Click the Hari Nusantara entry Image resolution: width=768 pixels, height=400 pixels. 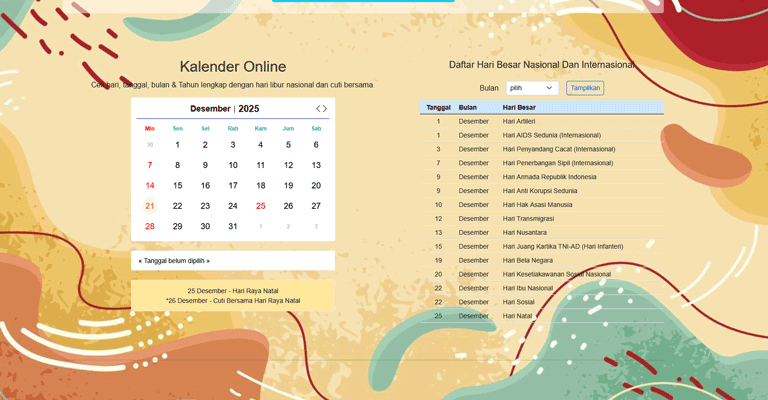[x=523, y=232]
